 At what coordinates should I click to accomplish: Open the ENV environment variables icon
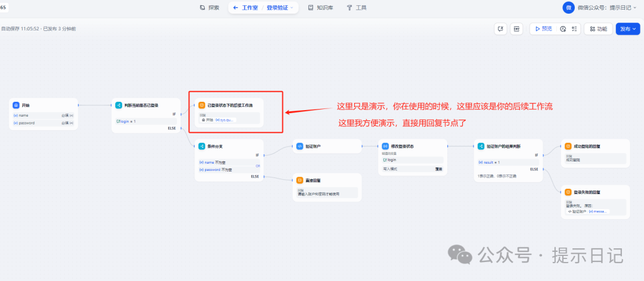(x=516, y=29)
